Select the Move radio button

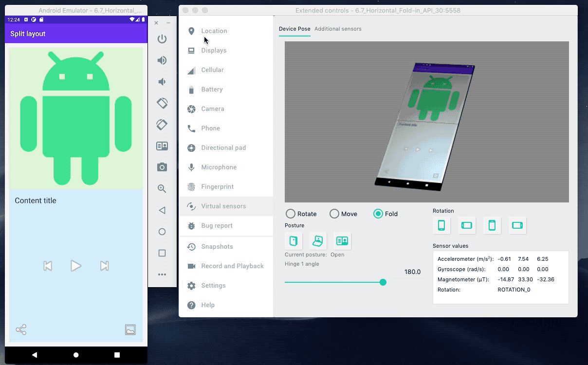coord(334,214)
